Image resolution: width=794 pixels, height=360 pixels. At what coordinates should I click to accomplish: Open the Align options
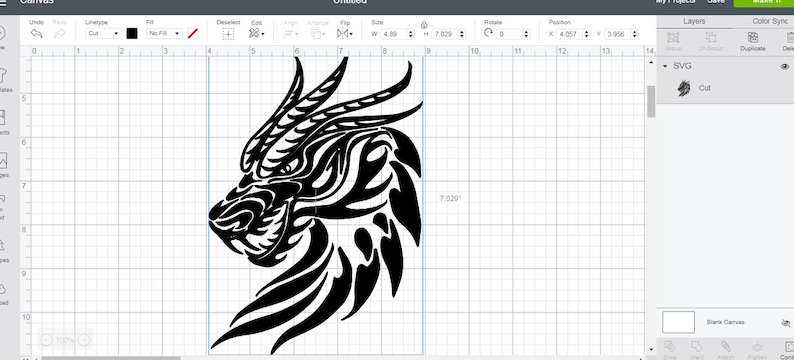290,33
